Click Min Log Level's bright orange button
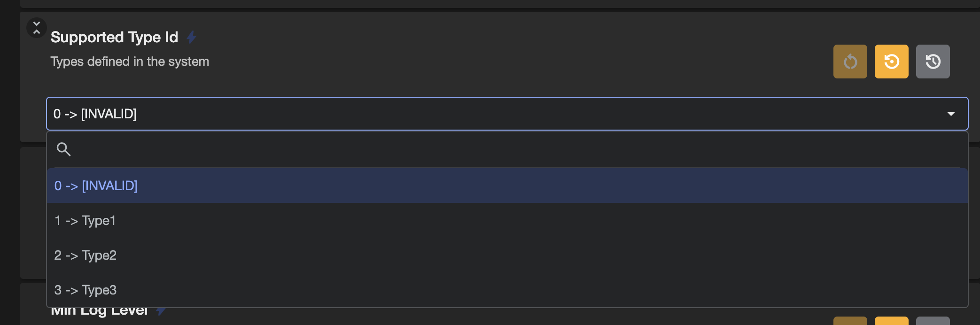This screenshot has height=325, width=980. point(891,321)
